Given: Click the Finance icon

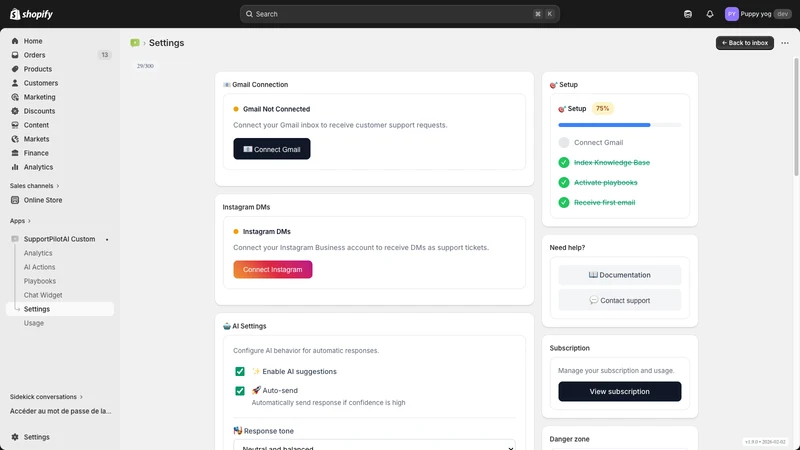Looking at the screenshot, I should click(x=15, y=153).
